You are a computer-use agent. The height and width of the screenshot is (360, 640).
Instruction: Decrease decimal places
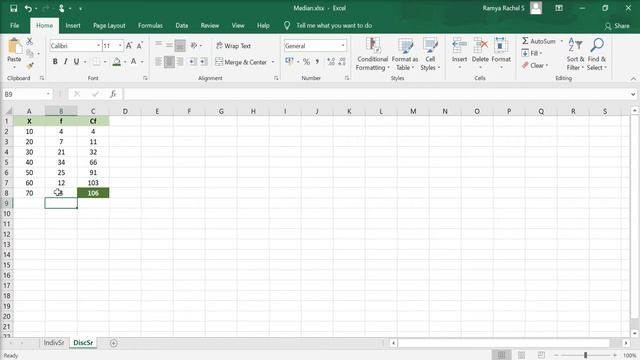(x=342, y=62)
